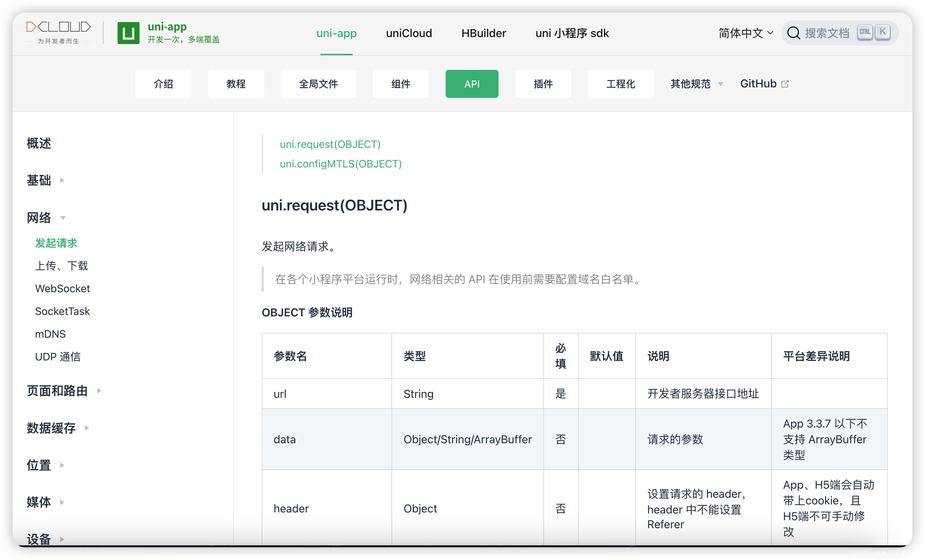
Task: Open the uni 小程序 sdk tab
Action: point(572,33)
